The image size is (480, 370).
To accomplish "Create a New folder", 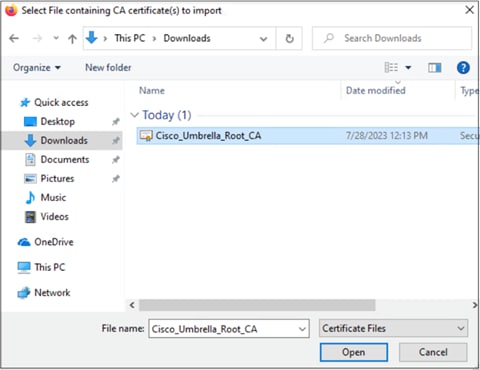I will (108, 68).
